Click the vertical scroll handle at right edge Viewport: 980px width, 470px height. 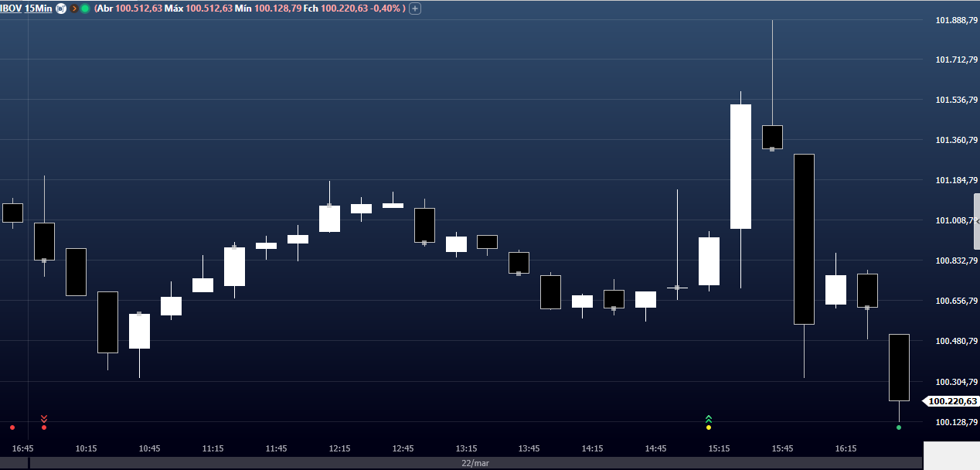click(x=976, y=221)
